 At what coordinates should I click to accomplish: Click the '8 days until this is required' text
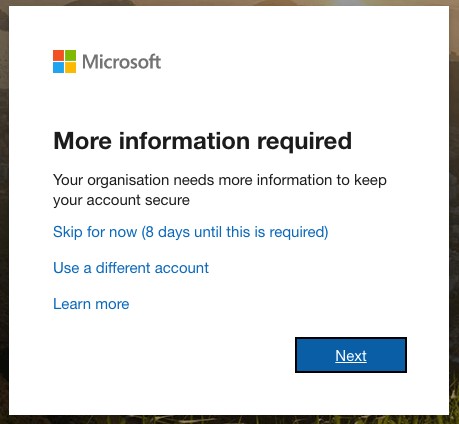pos(235,232)
